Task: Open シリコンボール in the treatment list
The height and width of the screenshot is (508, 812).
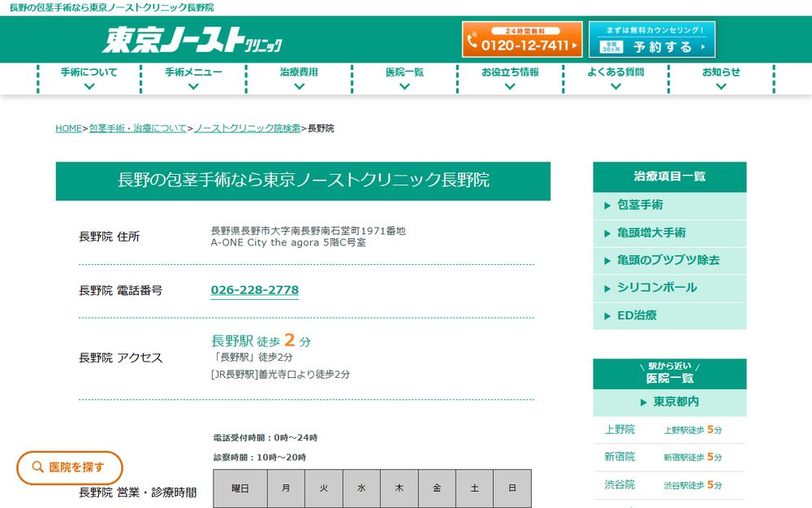Action: (670, 288)
